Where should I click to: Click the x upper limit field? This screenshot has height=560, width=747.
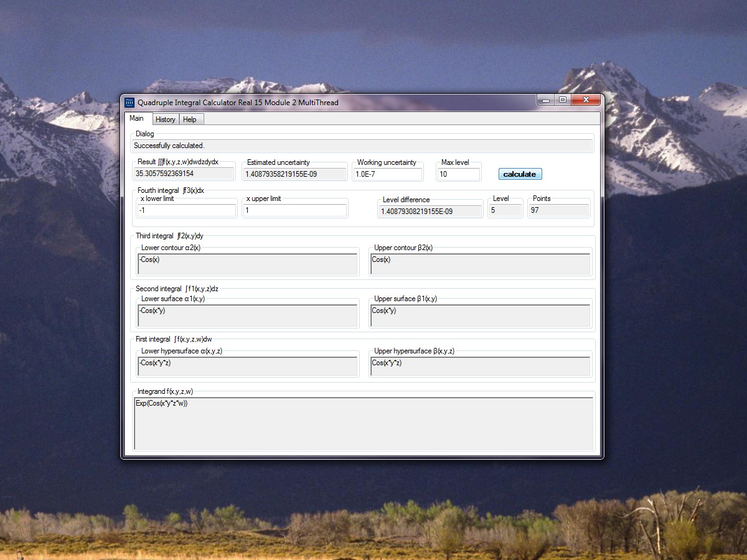[x=294, y=210]
